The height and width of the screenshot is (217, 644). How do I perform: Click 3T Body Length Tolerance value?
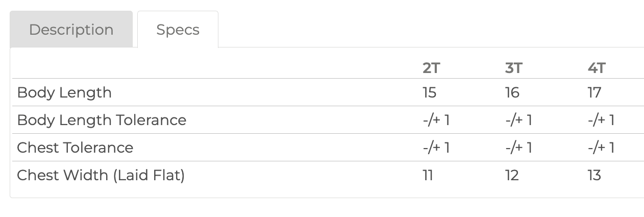click(519, 120)
